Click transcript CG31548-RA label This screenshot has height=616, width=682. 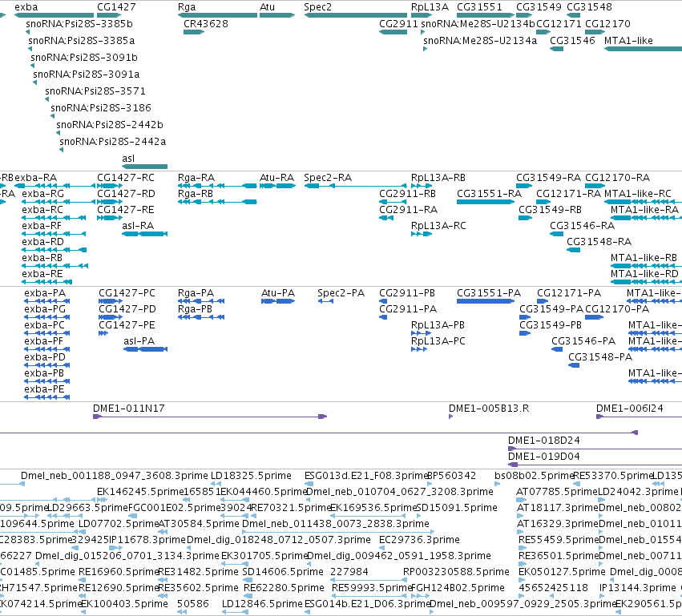click(599, 242)
